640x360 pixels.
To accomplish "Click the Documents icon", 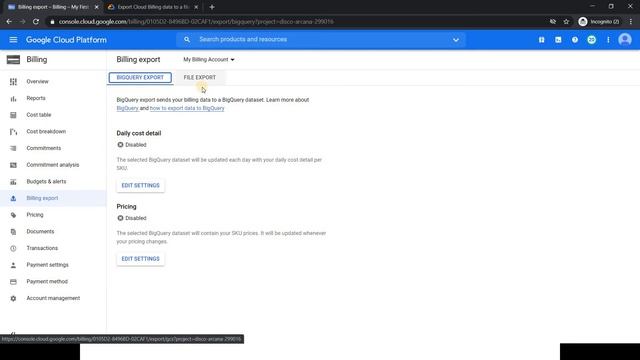I will click(x=13, y=231).
